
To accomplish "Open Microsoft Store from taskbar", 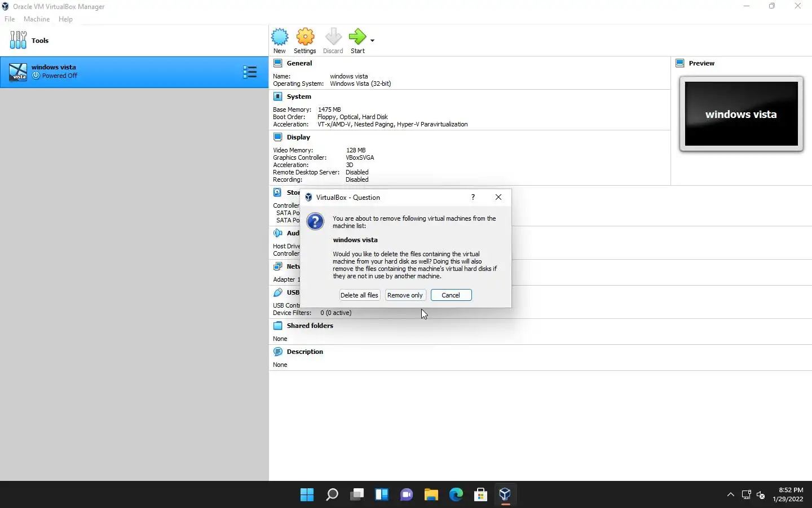I will (x=481, y=495).
